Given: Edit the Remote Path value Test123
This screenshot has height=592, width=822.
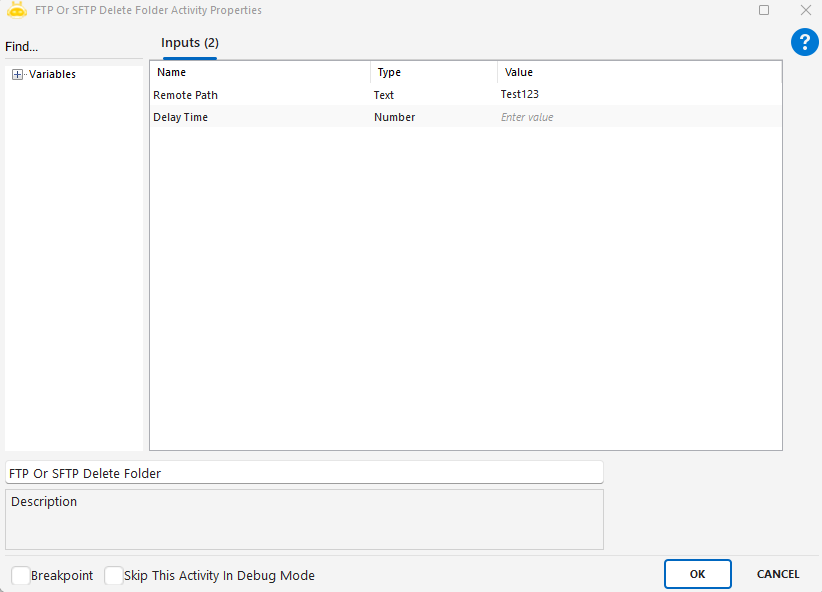Looking at the screenshot, I should click(x=638, y=95).
